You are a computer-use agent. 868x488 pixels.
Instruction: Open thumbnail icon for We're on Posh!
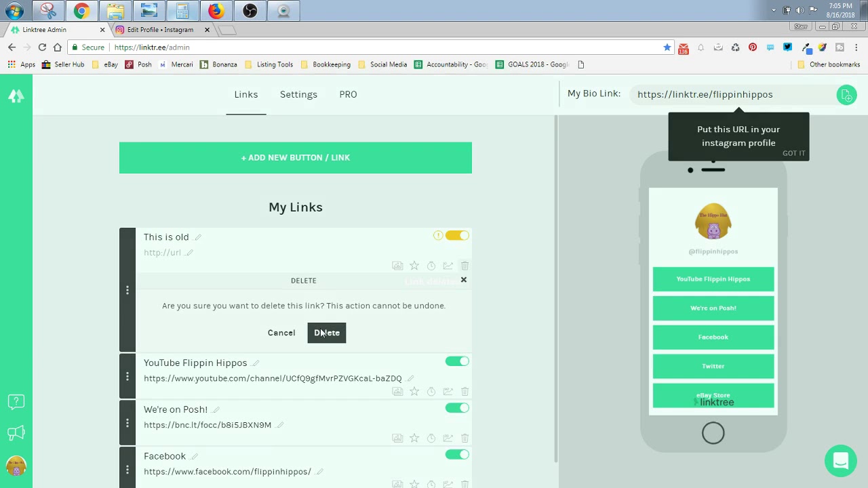[x=397, y=438]
